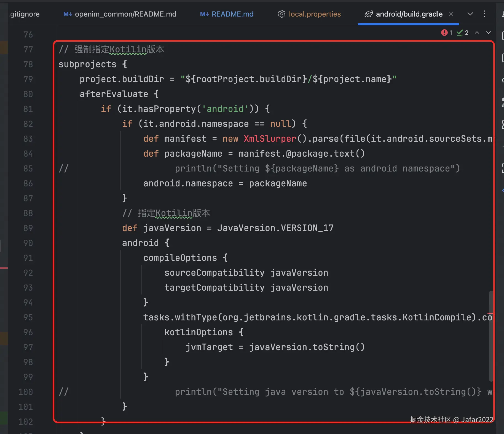Click the XmlSlurper class name
The width and height of the screenshot is (504, 434).
tap(270, 139)
